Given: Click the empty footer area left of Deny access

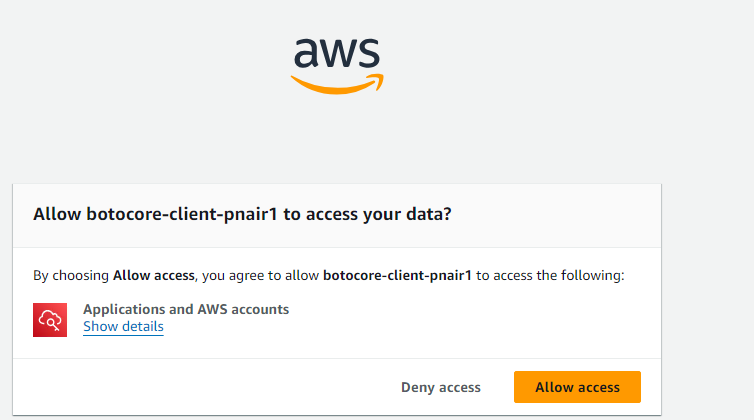Looking at the screenshot, I should pyautogui.click(x=200, y=387).
